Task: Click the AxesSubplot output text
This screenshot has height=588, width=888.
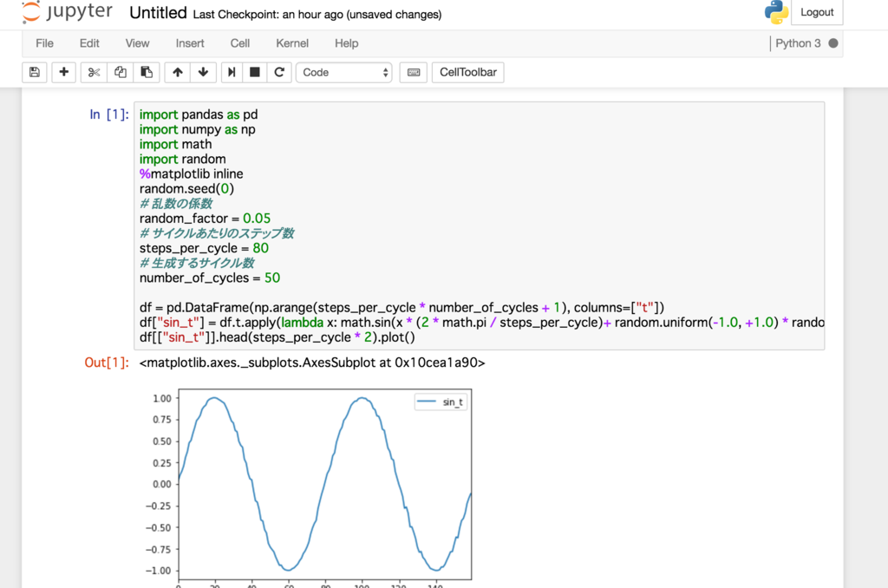Action: (x=312, y=363)
